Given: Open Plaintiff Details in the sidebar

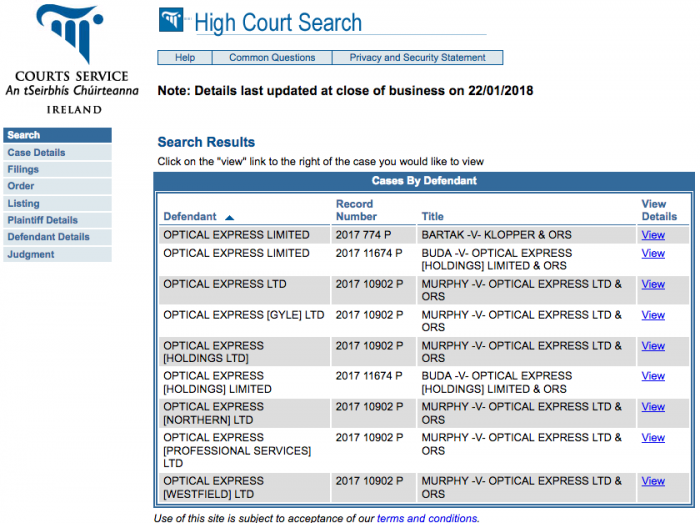Looking at the screenshot, I should click(x=58, y=220).
